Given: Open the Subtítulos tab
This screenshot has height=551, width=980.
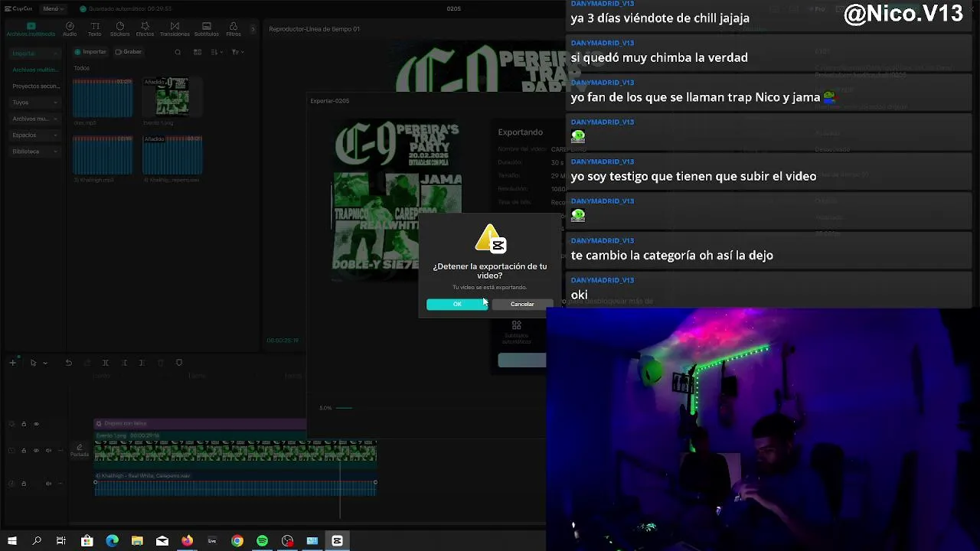Looking at the screenshot, I should (x=206, y=29).
